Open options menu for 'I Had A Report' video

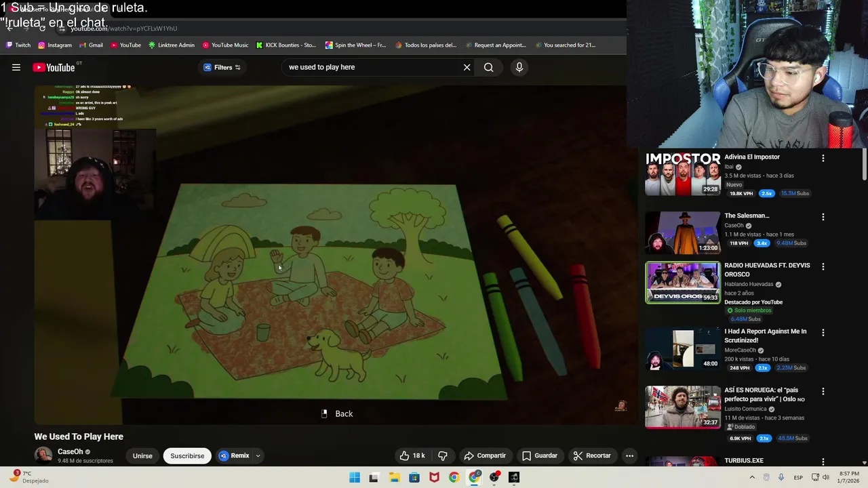[x=823, y=332]
